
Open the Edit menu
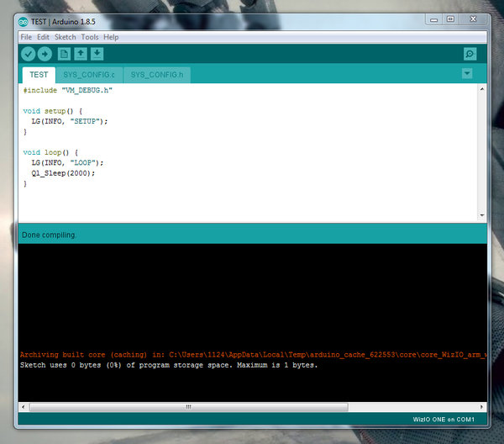coord(43,37)
